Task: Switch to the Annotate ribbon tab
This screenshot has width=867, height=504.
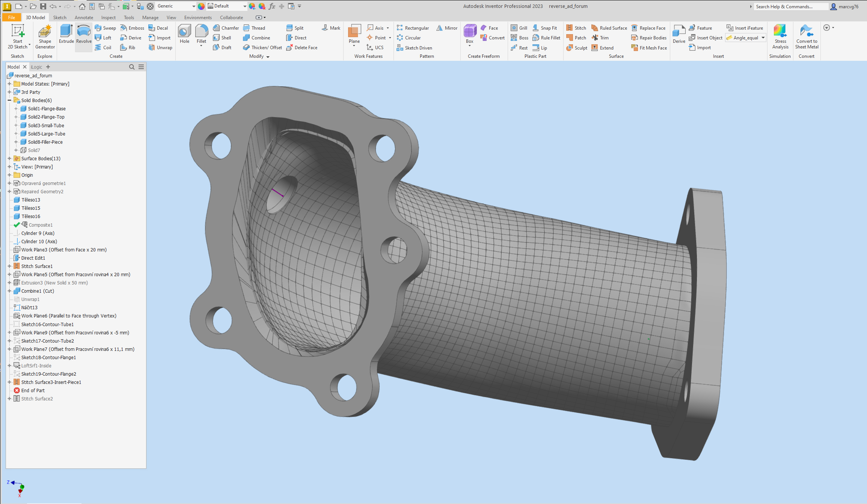Action: tap(84, 17)
